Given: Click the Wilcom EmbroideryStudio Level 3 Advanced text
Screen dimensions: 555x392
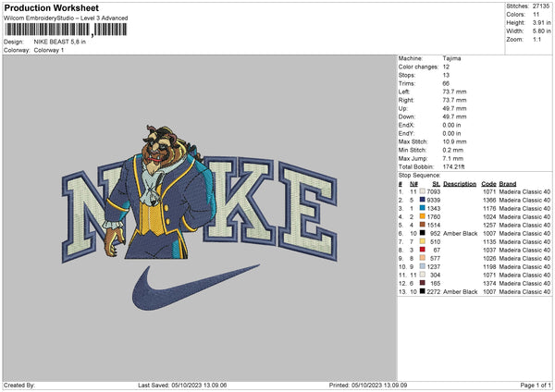Looking at the screenshot, I should coord(66,18).
